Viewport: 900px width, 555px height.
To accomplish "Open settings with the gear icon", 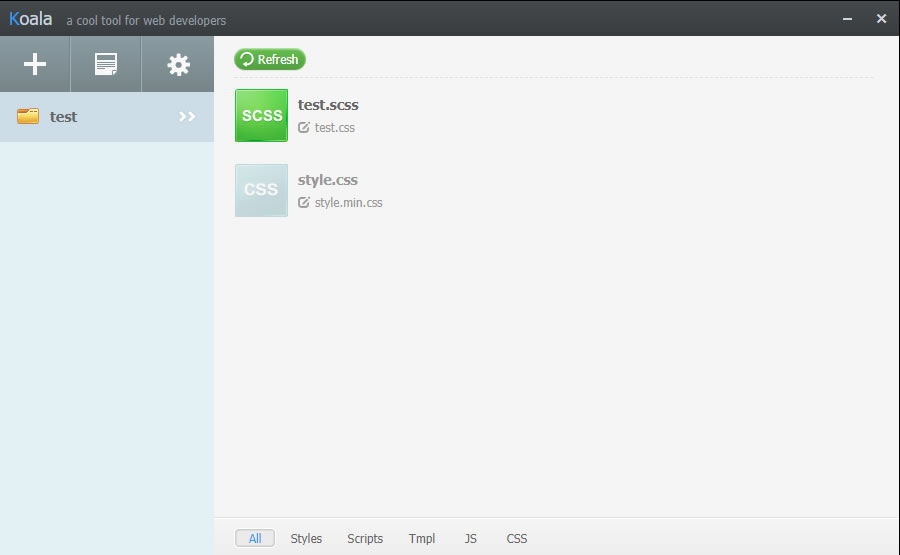I will click(x=178, y=65).
